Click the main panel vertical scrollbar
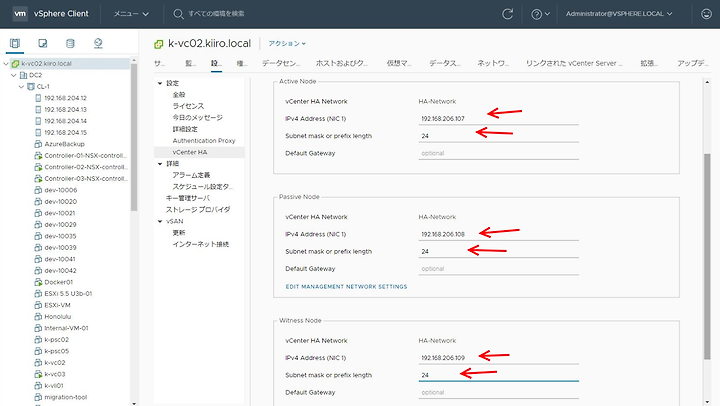This screenshot has width=720, height=406. 707,256
